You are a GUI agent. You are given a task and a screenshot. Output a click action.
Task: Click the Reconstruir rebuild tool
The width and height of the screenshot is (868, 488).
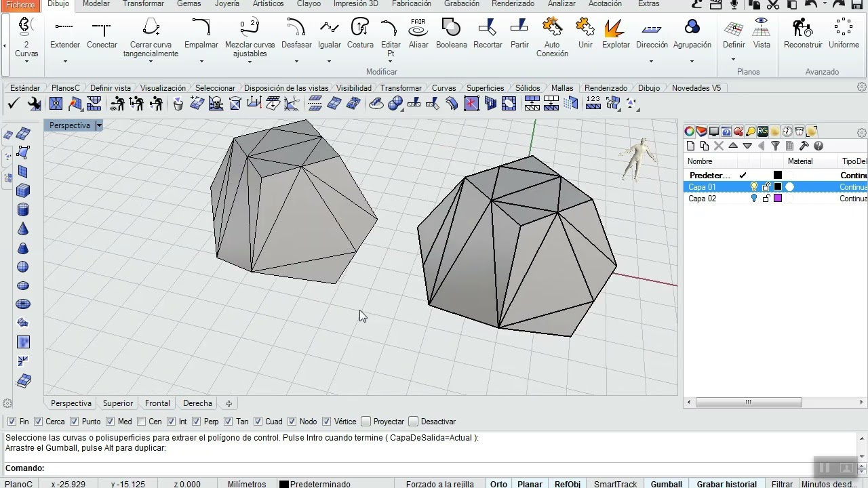coord(803,34)
